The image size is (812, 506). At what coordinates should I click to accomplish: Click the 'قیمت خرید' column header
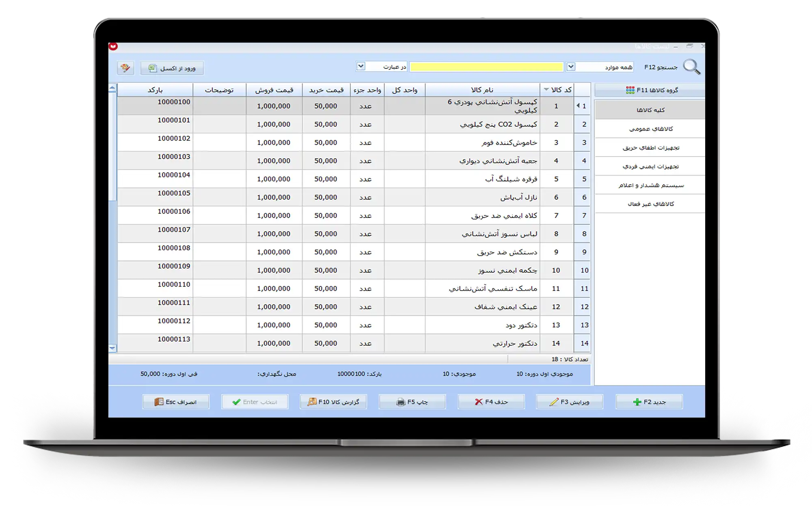[326, 90]
